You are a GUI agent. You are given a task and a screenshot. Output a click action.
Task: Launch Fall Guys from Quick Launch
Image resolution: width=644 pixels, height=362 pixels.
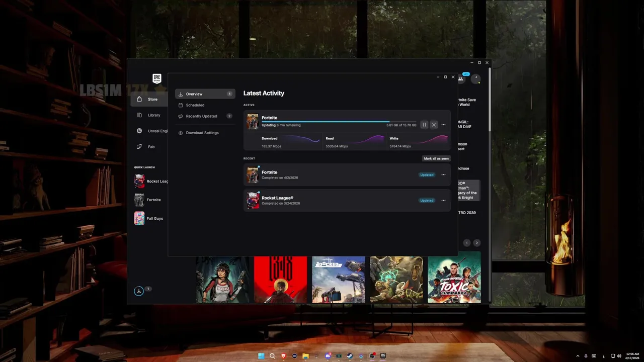[148, 218]
